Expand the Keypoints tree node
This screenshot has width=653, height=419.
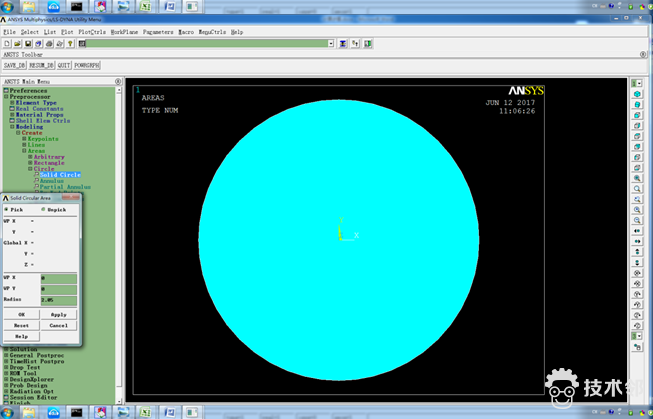[x=24, y=139]
